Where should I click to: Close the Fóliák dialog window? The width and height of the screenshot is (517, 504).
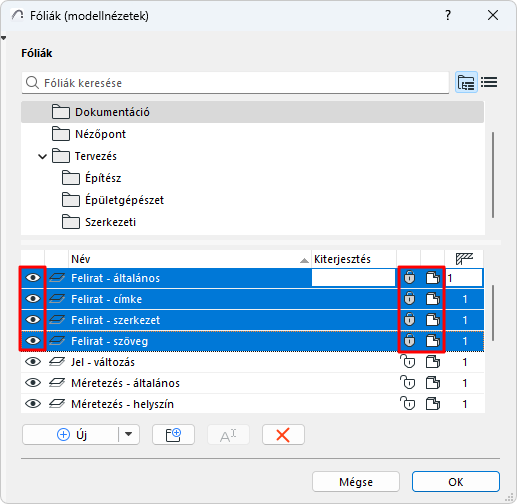click(493, 15)
